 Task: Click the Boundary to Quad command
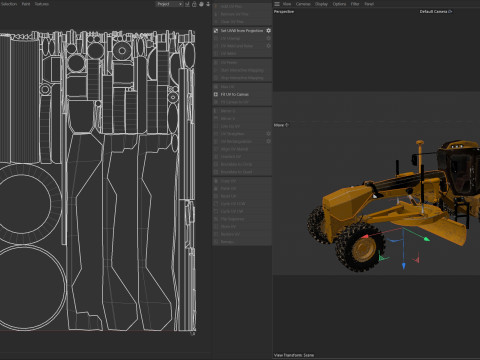coord(236,172)
